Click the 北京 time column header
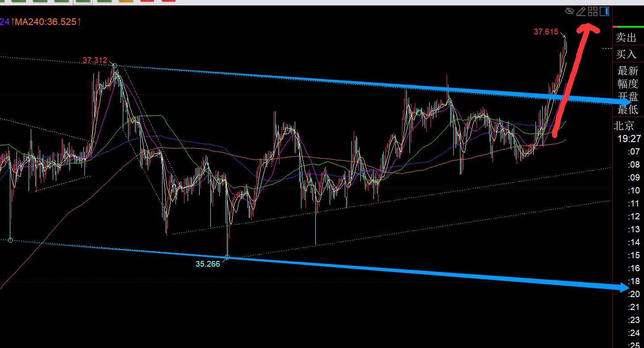Screen dimensions: 644x348 623,126
